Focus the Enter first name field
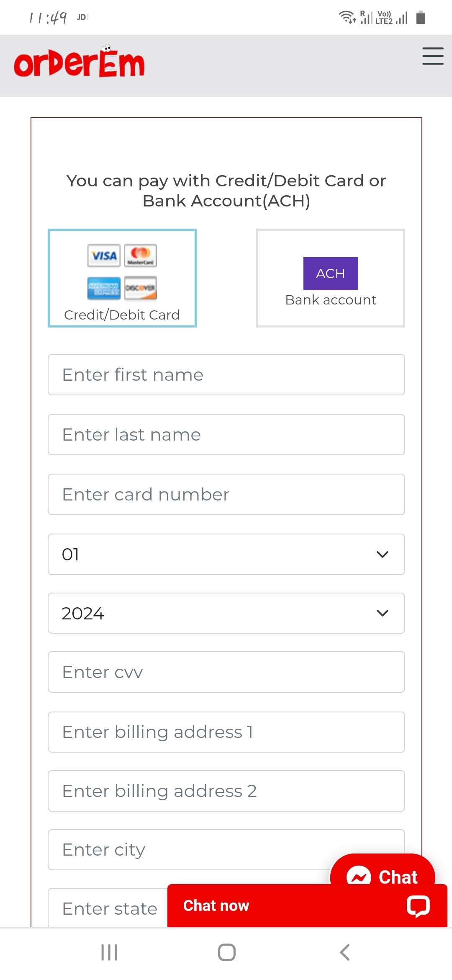 pyautogui.click(x=226, y=374)
